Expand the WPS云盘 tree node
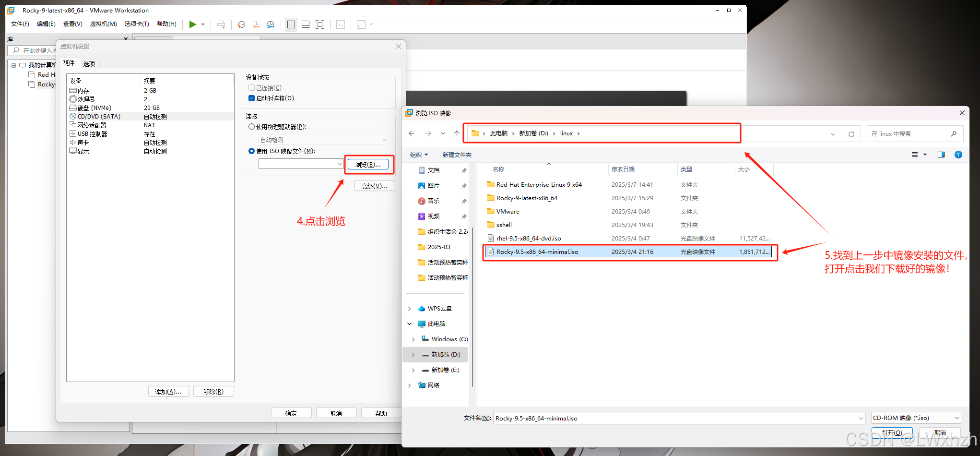The width and height of the screenshot is (980, 456). coord(410,309)
